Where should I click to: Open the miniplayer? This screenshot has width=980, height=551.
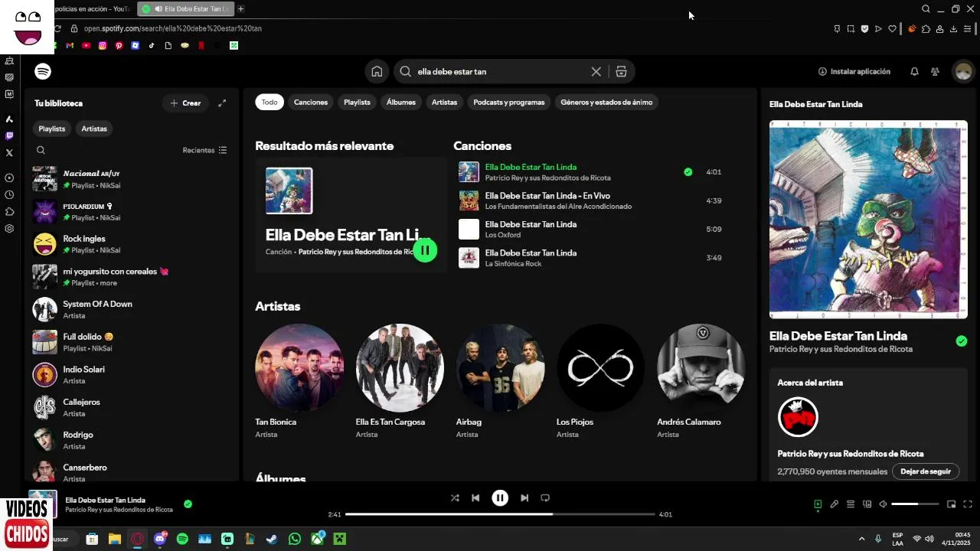pyautogui.click(x=952, y=504)
